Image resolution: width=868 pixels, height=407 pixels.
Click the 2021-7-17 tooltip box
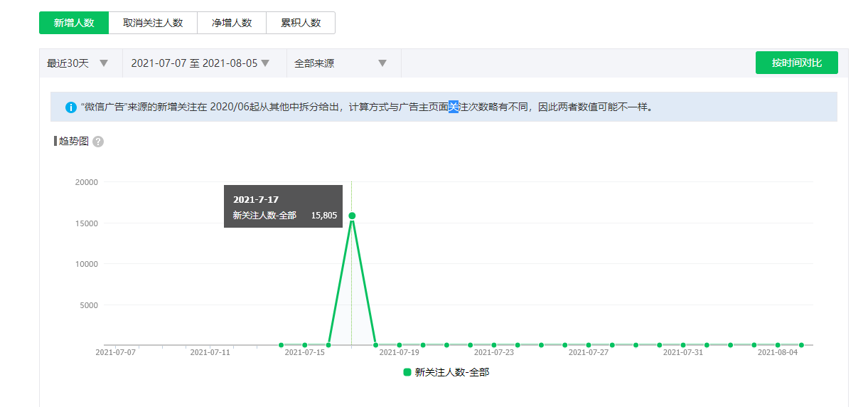pos(284,206)
